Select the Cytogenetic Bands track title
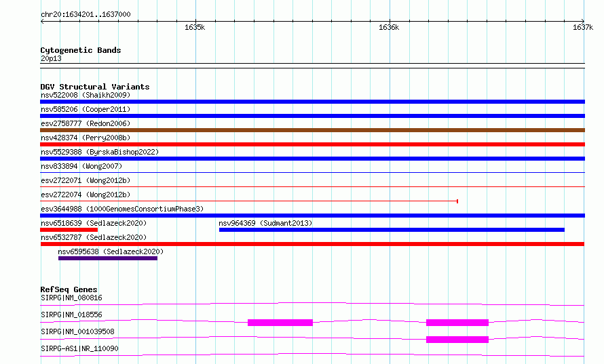The height and width of the screenshot is (364, 604). click(x=81, y=50)
